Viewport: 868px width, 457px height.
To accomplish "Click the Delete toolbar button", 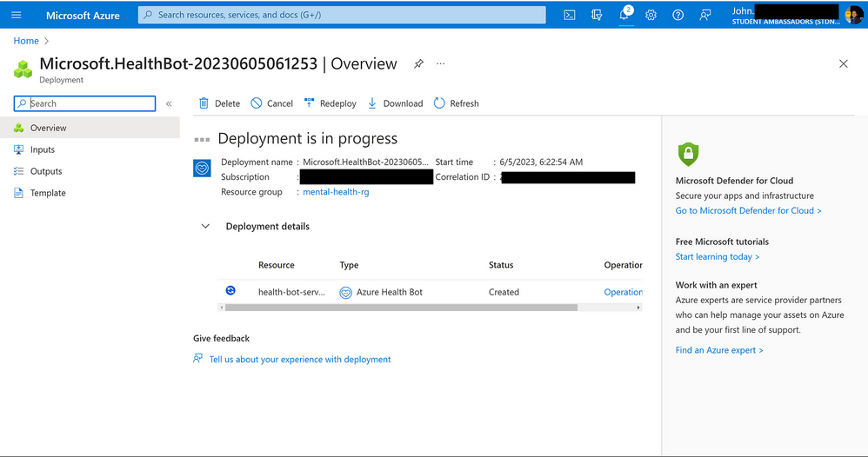I will tap(219, 103).
